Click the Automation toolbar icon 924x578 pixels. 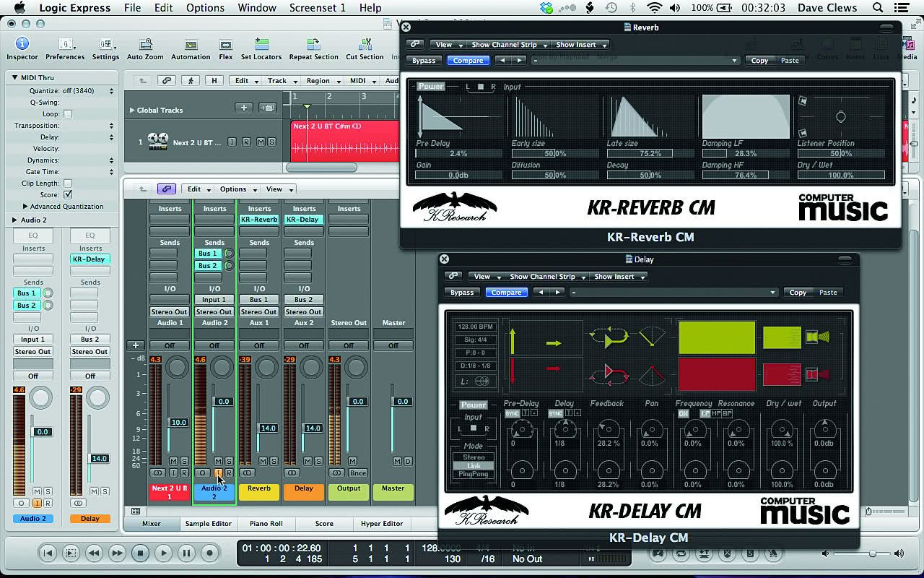point(191,45)
